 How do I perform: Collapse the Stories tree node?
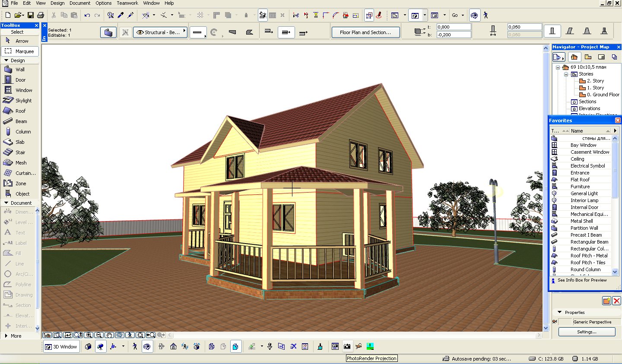tap(566, 74)
